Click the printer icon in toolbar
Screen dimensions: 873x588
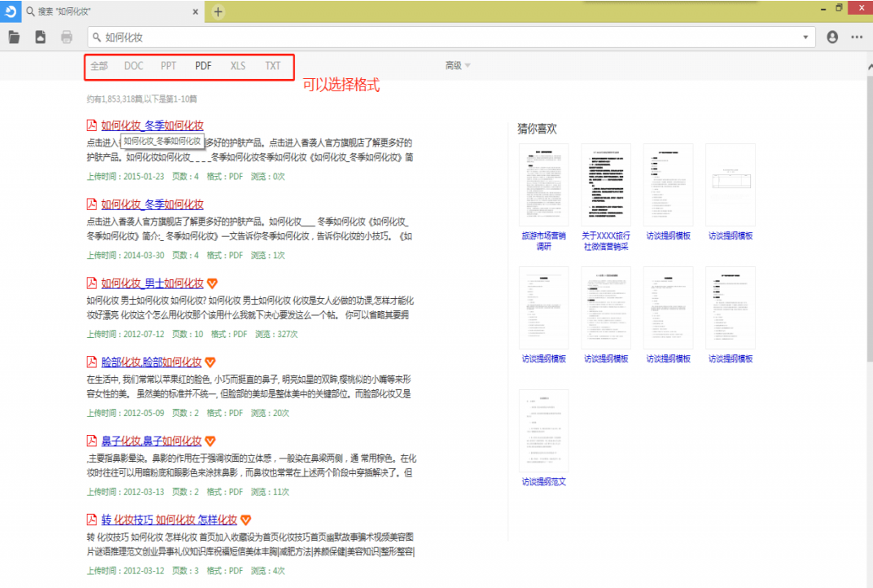tap(67, 37)
